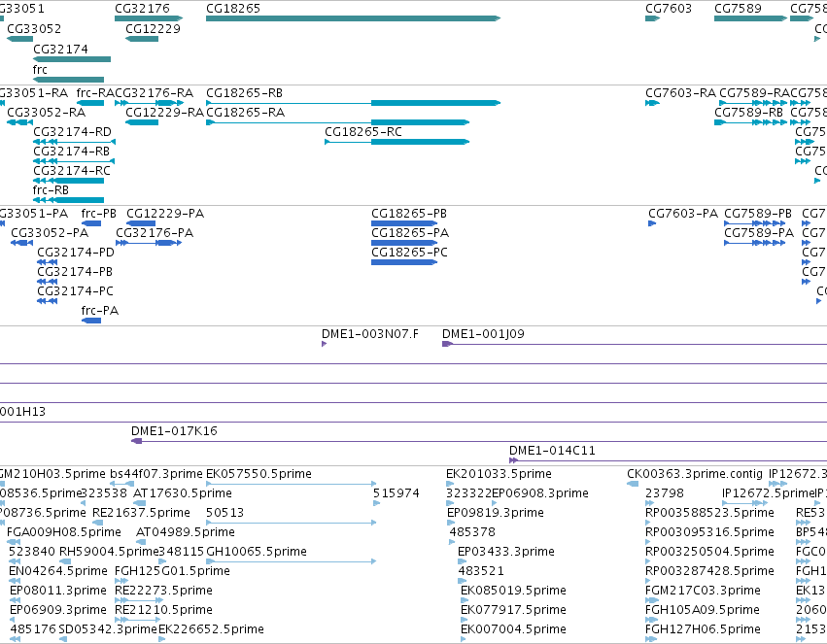Select the CG32174-RB transcript label
This screenshot has height=644, width=827.
coord(72,152)
